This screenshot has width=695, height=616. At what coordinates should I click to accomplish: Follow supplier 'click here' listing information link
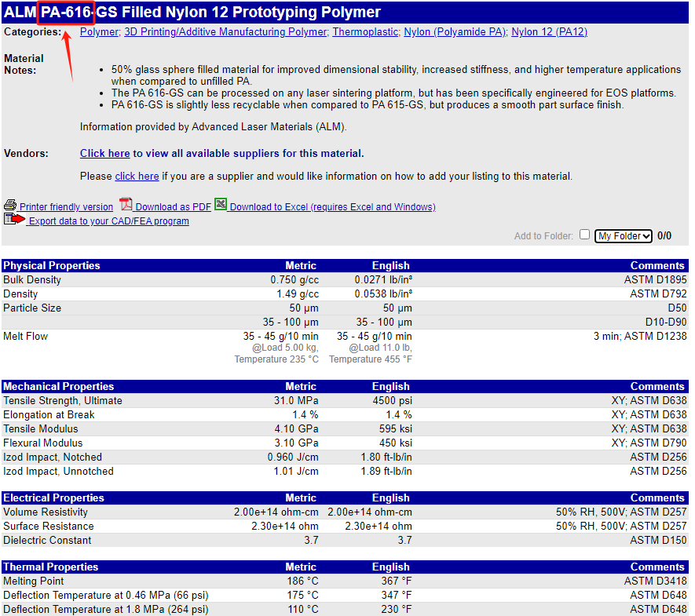point(137,177)
